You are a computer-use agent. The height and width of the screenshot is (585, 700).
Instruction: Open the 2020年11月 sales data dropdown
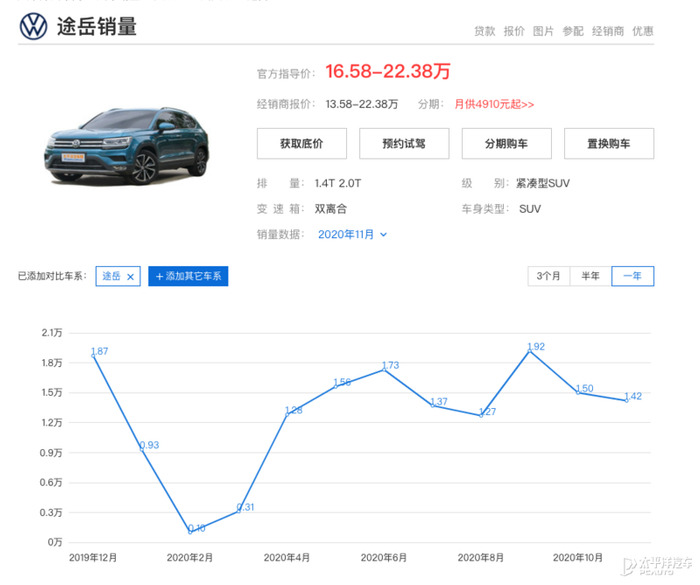(352, 234)
